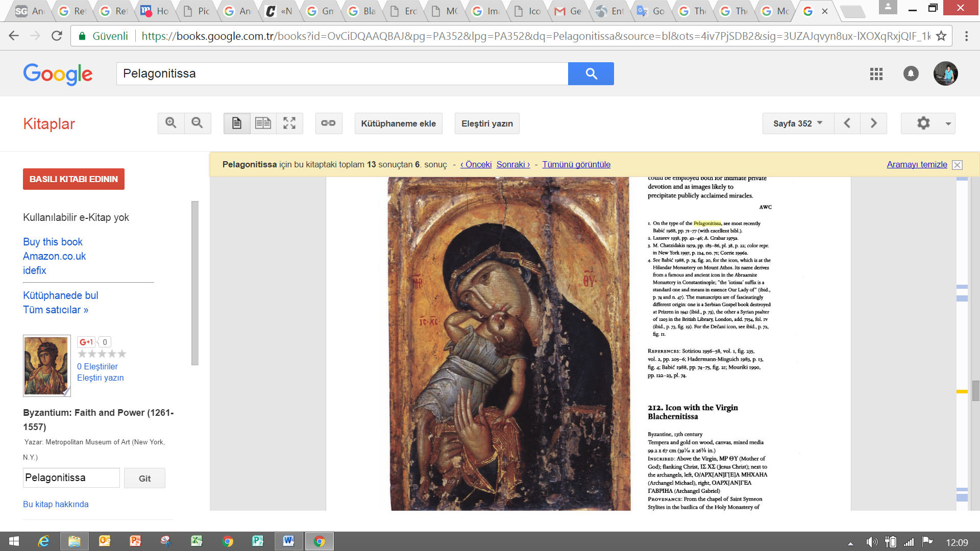
Task: Click the in-book search field
Action: click(71, 478)
